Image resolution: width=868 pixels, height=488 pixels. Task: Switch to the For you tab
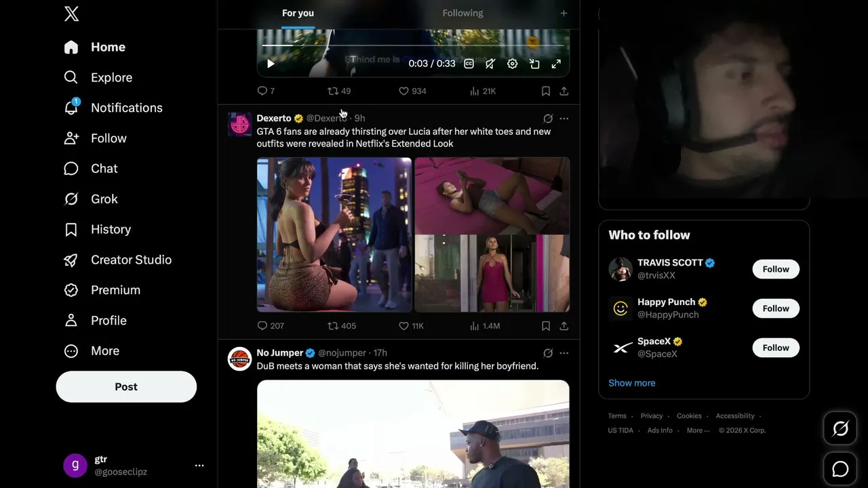coord(298,13)
